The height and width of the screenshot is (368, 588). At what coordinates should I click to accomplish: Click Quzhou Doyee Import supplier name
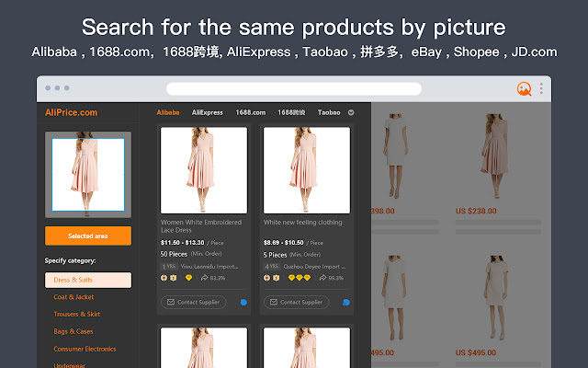tap(314, 267)
